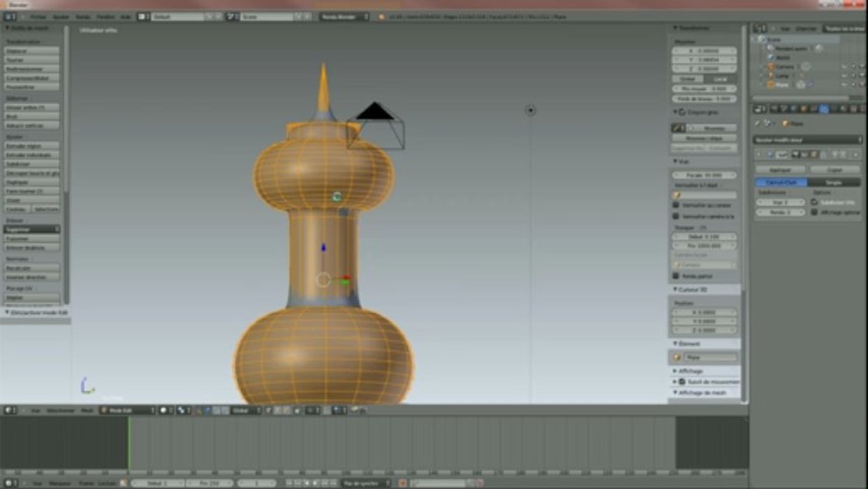Click the info editor type icon top-left
The height and width of the screenshot is (489, 868).
pyautogui.click(x=9, y=16)
